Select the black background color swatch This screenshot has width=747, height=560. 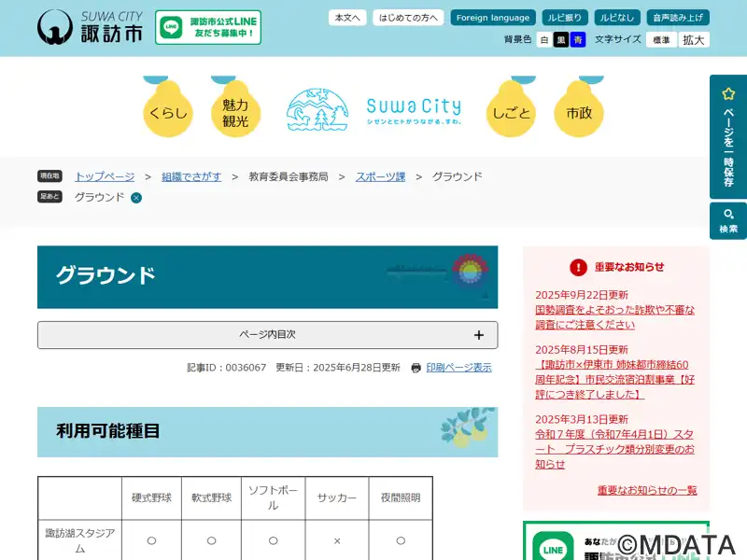click(561, 40)
